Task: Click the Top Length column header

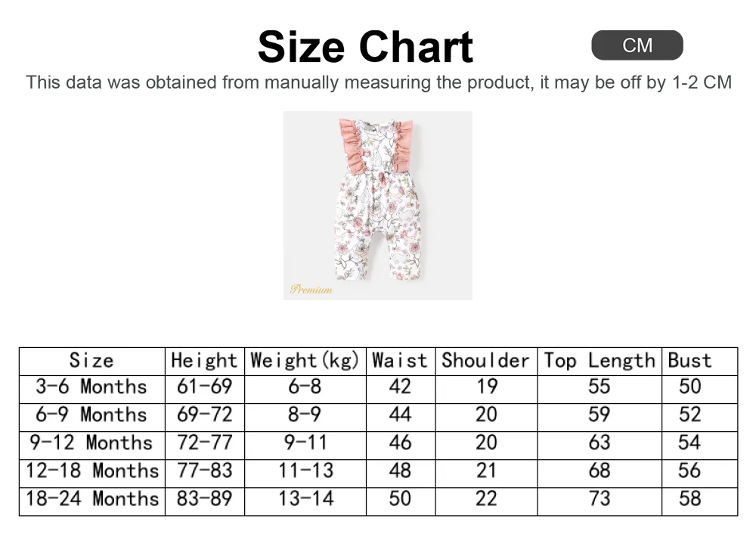Action: point(600,361)
